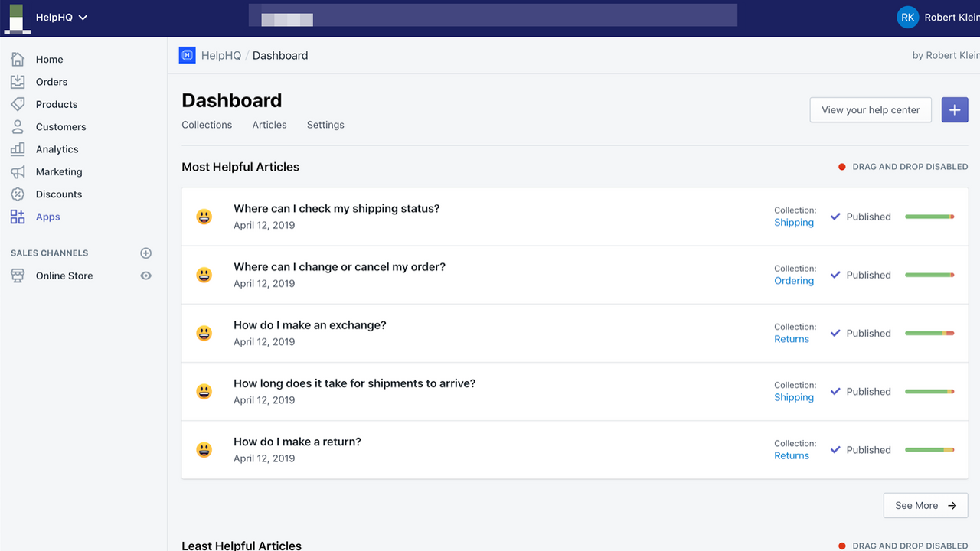Click helpfulness bar for make a return
The height and width of the screenshot is (551, 980).
pos(929,449)
